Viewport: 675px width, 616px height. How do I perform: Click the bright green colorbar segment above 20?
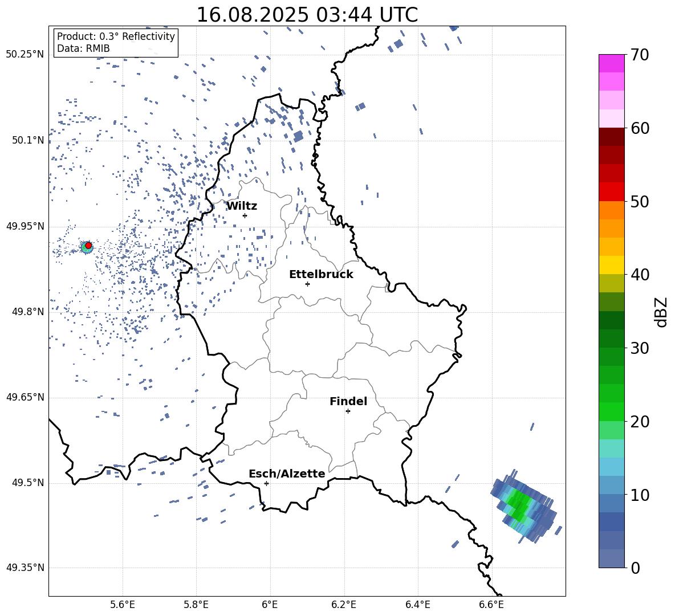pyautogui.click(x=612, y=411)
